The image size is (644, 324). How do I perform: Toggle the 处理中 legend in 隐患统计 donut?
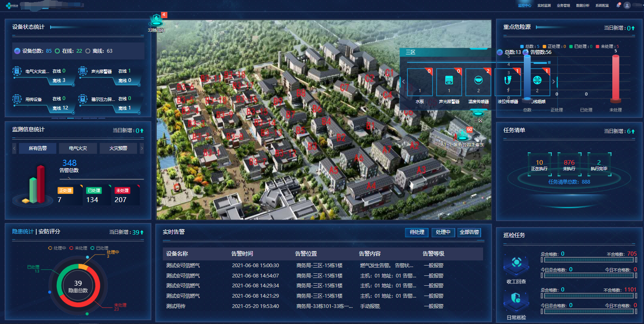click(x=57, y=248)
